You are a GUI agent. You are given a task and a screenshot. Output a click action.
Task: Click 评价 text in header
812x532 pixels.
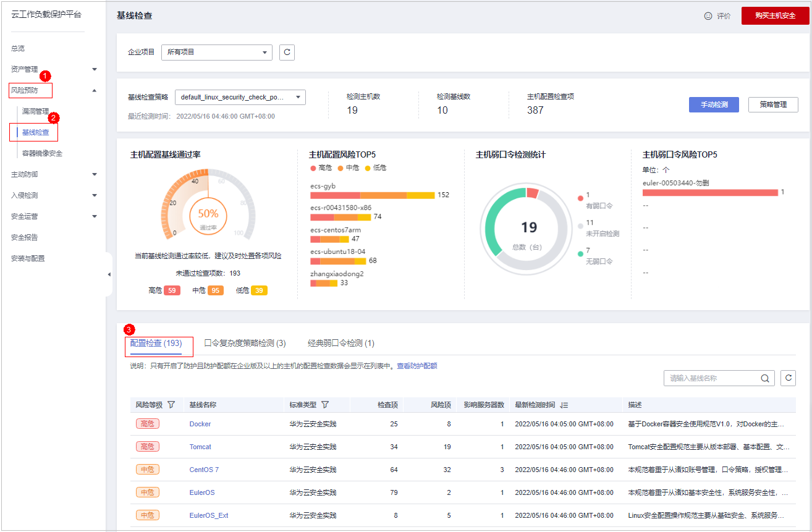point(724,16)
